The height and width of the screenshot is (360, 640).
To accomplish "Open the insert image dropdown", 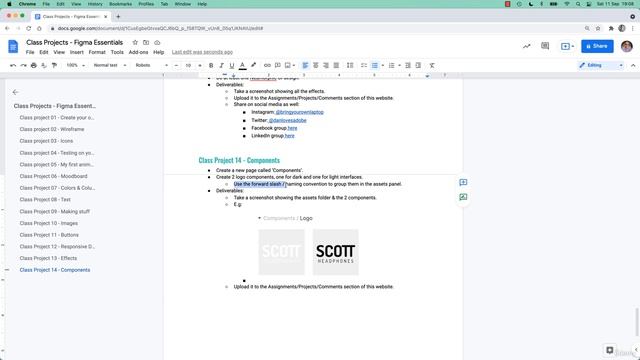I will 290,65.
